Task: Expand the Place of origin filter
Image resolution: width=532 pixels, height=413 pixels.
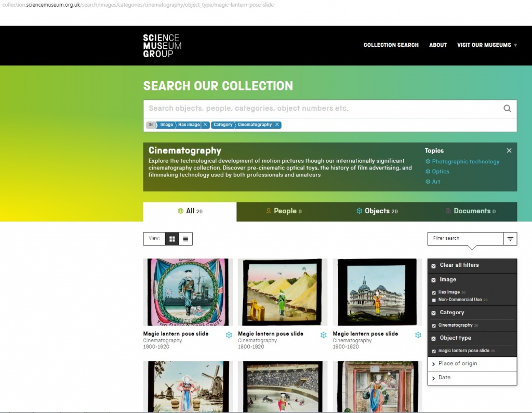Action: click(x=472, y=364)
